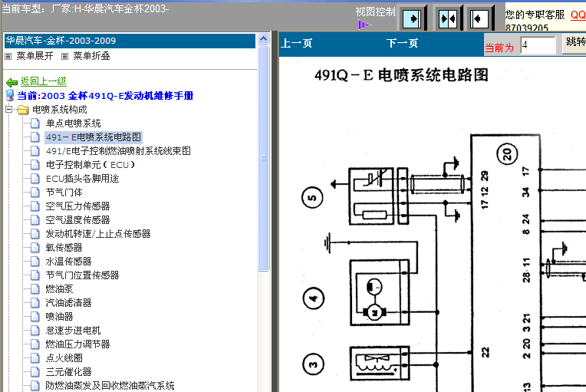The width and height of the screenshot is (586, 392).
Task: Click the manual book icon beside 当前:2003
Action: click(10, 96)
